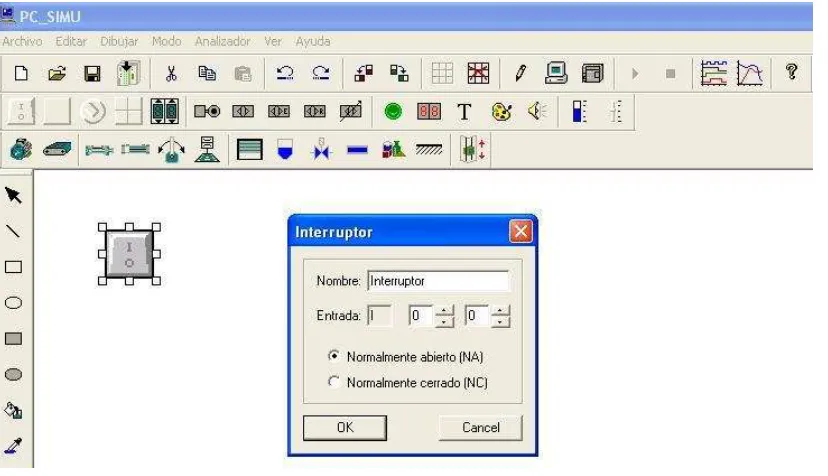Click the redo arrow icon
Screen dimensions: 828x476
[x=321, y=73]
